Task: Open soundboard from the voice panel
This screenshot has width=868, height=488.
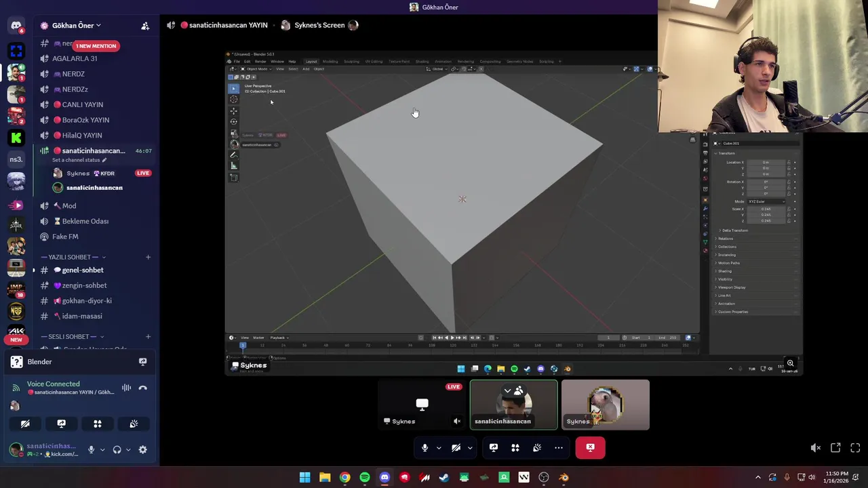Action: pyautogui.click(x=134, y=424)
